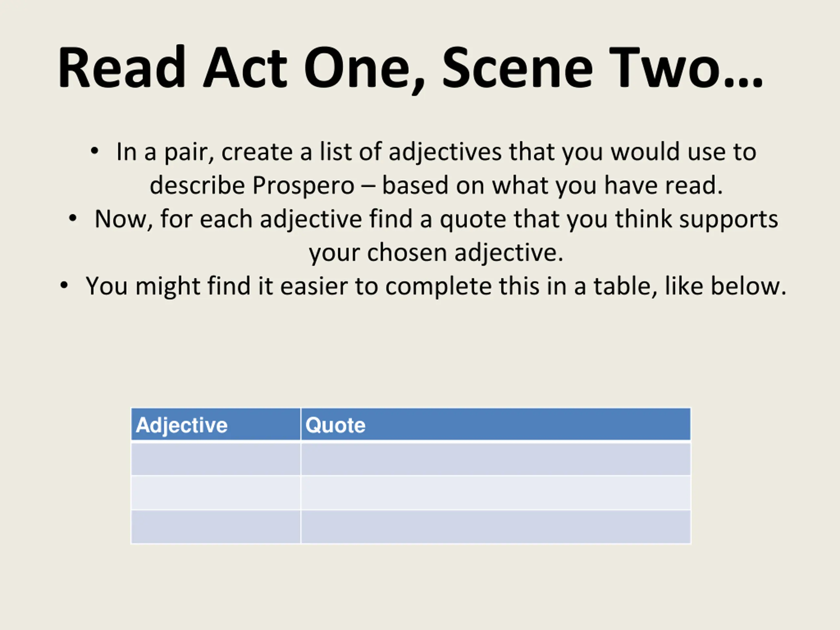
Task: Select third empty row Adjective cell
Action: click(216, 527)
